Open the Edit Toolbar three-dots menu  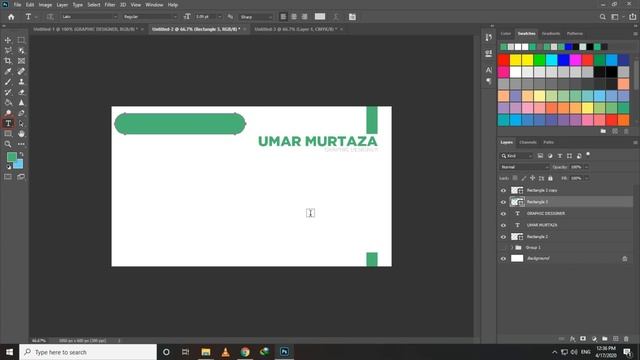point(21,144)
